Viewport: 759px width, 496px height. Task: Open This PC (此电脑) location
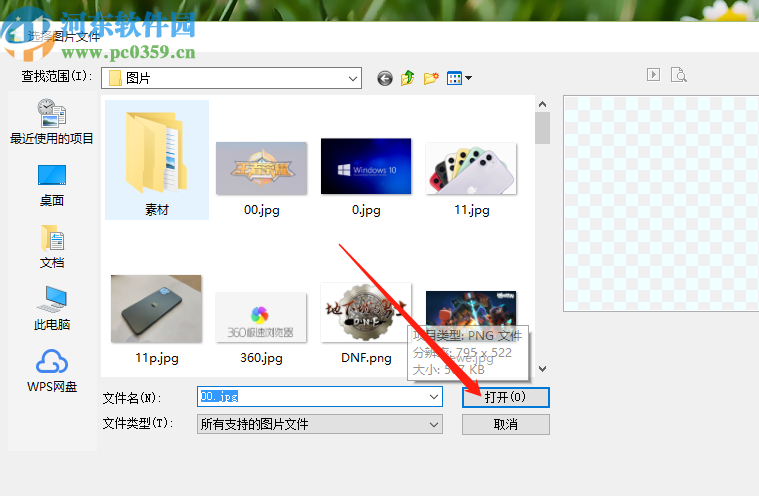52,308
